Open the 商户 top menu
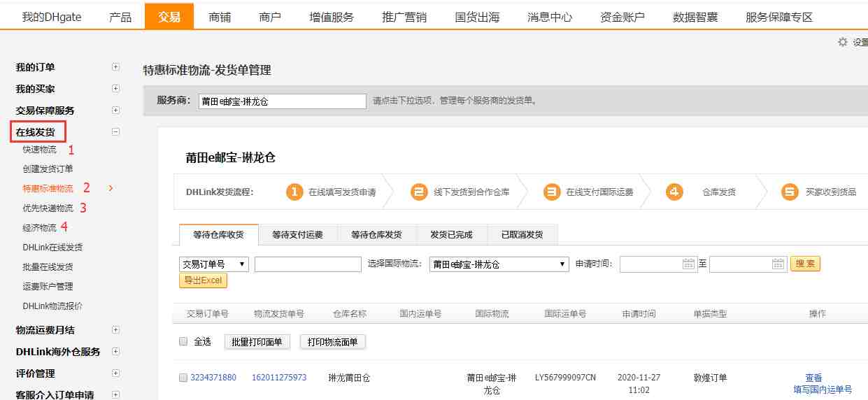 (270, 17)
